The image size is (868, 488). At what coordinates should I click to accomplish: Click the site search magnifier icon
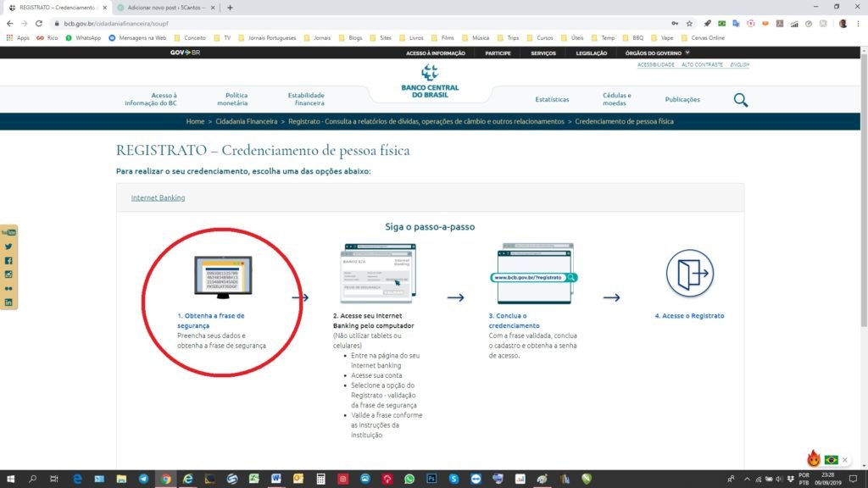coord(741,100)
